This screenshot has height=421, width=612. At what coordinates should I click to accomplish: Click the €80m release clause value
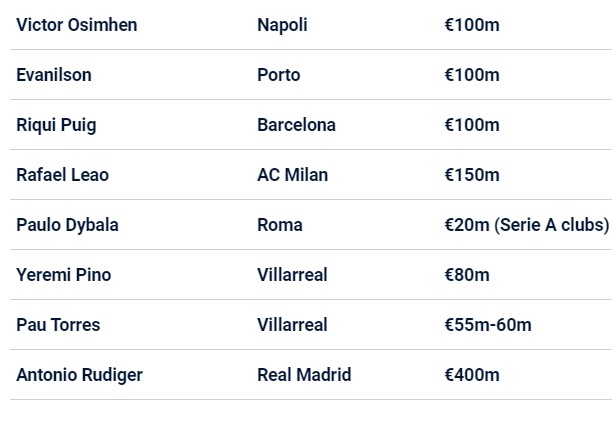click(467, 275)
